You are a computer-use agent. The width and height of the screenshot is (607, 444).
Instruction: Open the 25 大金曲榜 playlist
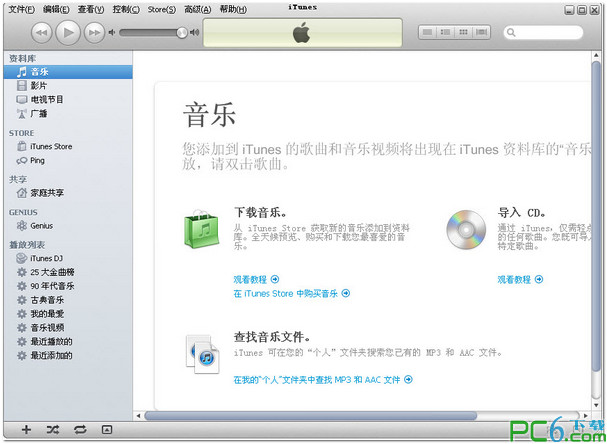68,272
